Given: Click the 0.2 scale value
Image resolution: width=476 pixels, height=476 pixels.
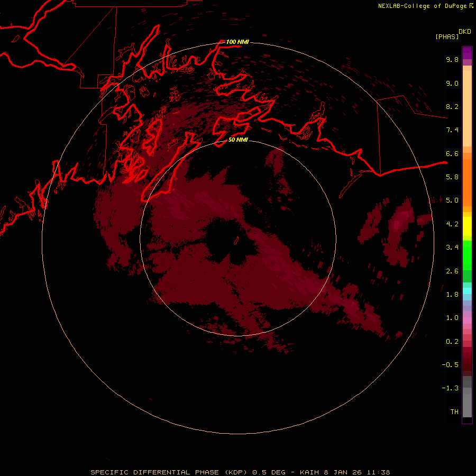Looking at the screenshot, I should click(x=452, y=341).
